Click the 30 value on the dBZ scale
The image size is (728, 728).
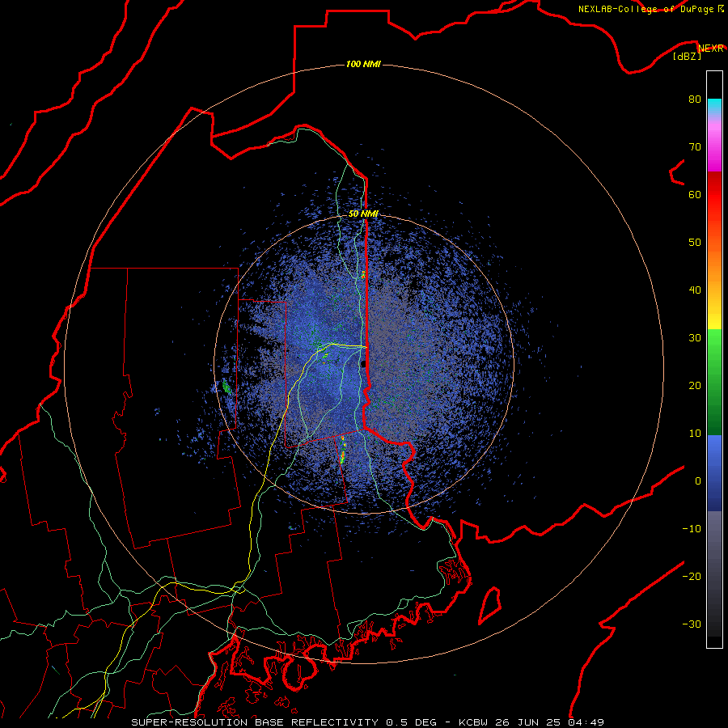tap(695, 338)
